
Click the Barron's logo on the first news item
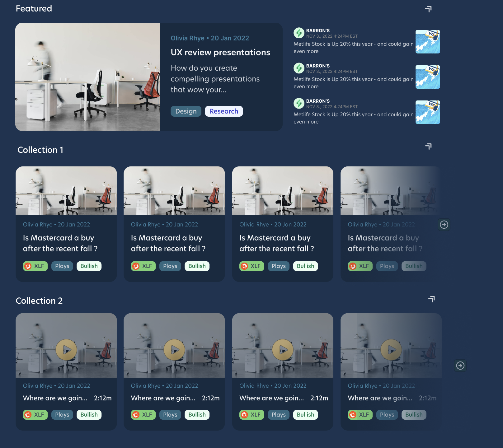click(299, 33)
